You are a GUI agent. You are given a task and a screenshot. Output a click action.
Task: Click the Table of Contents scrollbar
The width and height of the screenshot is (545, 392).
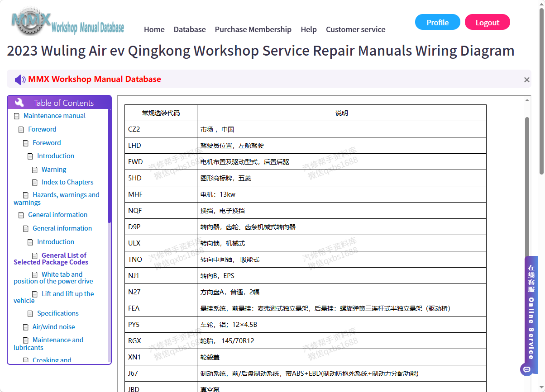109,166
